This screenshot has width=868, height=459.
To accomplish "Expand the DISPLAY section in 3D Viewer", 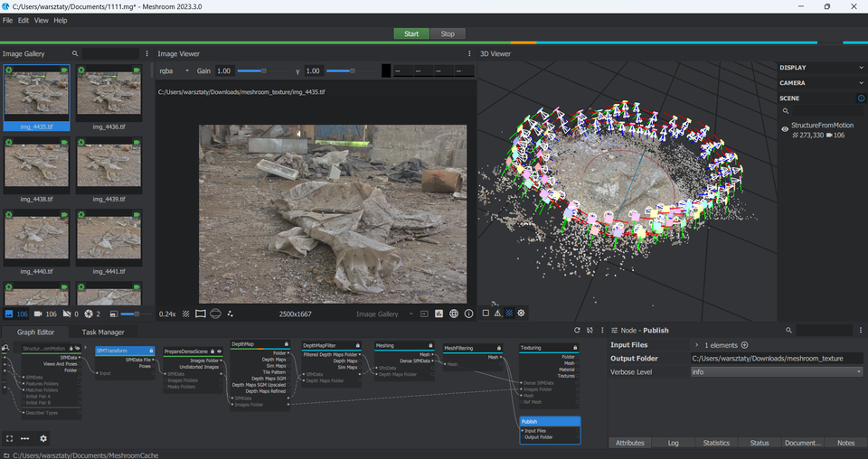I will click(x=822, y=68).
